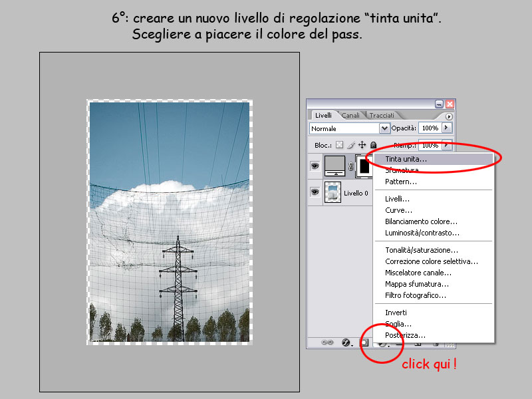Click the link layers chain icon
The width and height of the screenshot is (532, 399).
[326, 342]
